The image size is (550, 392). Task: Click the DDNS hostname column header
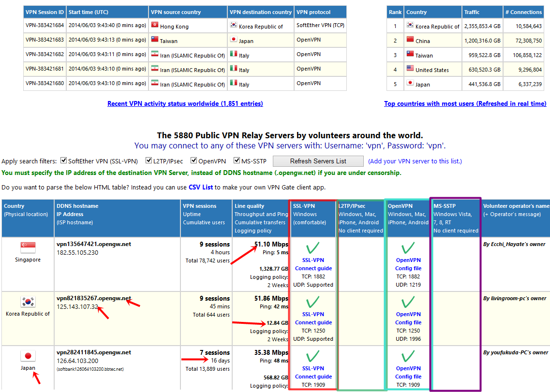pyautogui.click(x=117, y=218)
